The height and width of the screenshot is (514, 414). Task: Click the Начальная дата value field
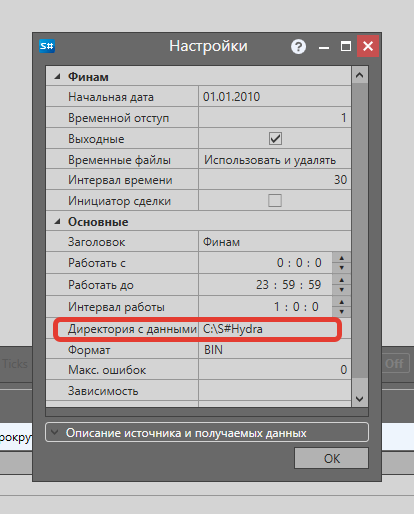tap(275, 97)
